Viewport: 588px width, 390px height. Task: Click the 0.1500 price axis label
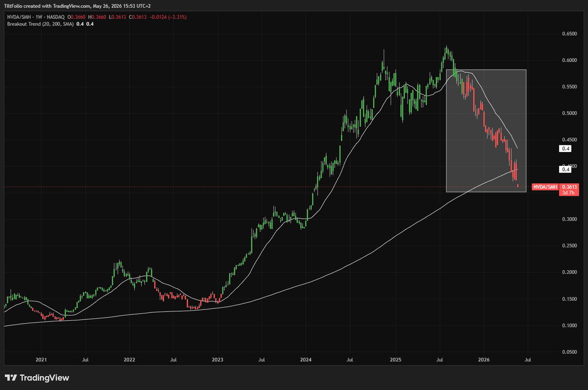pos(569,299)
